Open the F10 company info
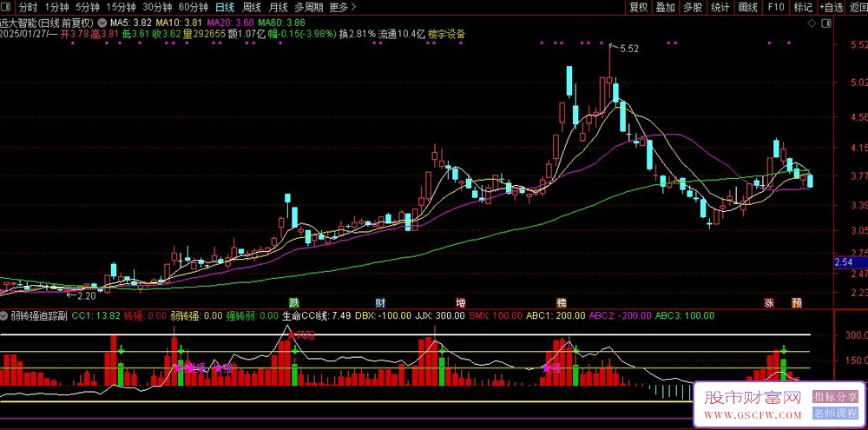 point(775,7)
